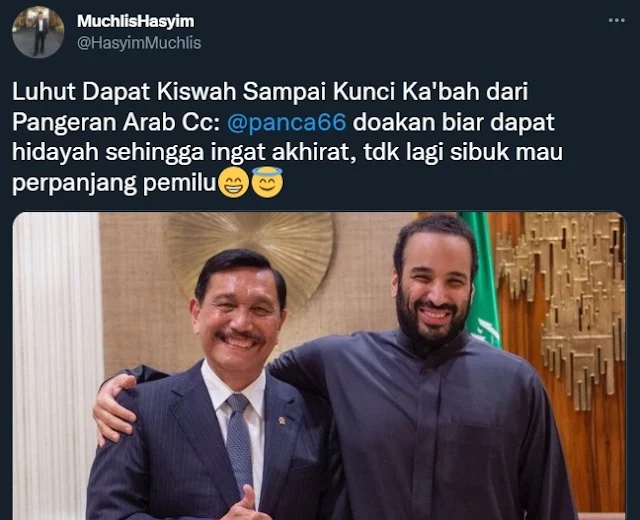640x520 pixels.
Task: Click tweet text starting "Luhut Dapat Kiswah"
Action: (x=287, y=137)
